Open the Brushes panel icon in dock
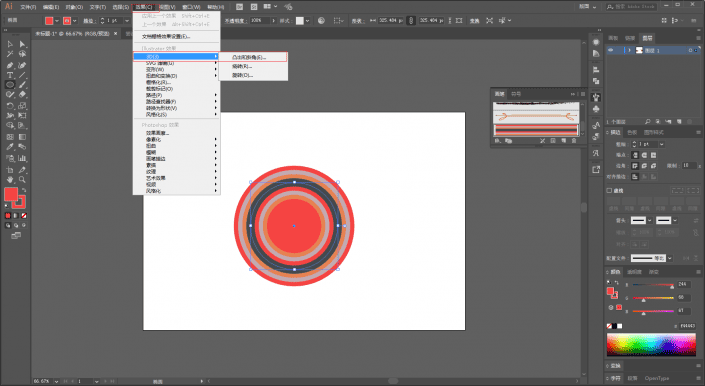This screenshot has height=386, width=705. pyautogui.click(x=596, y=97)
